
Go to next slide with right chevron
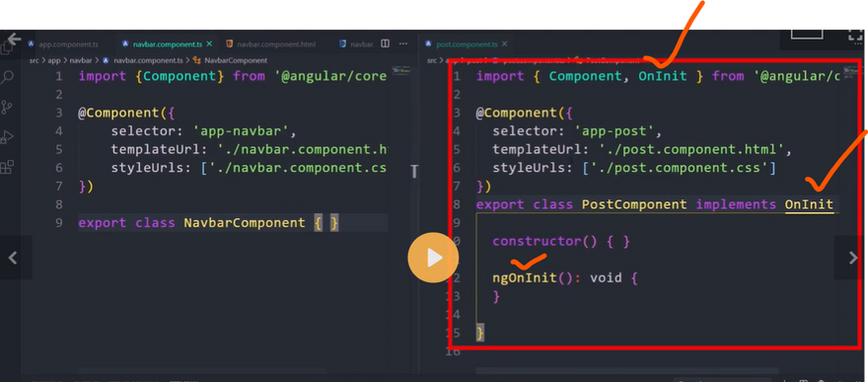(851, 257)
